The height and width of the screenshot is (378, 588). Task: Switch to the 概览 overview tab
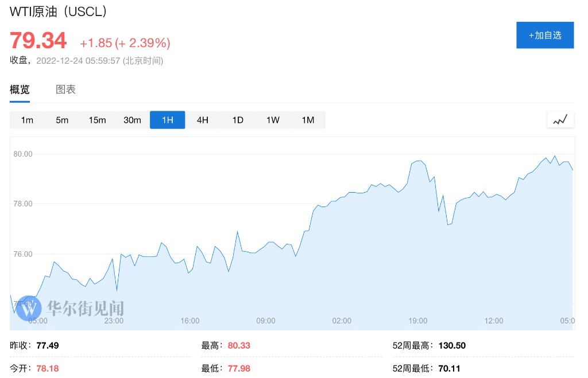(x=20, y=89)
